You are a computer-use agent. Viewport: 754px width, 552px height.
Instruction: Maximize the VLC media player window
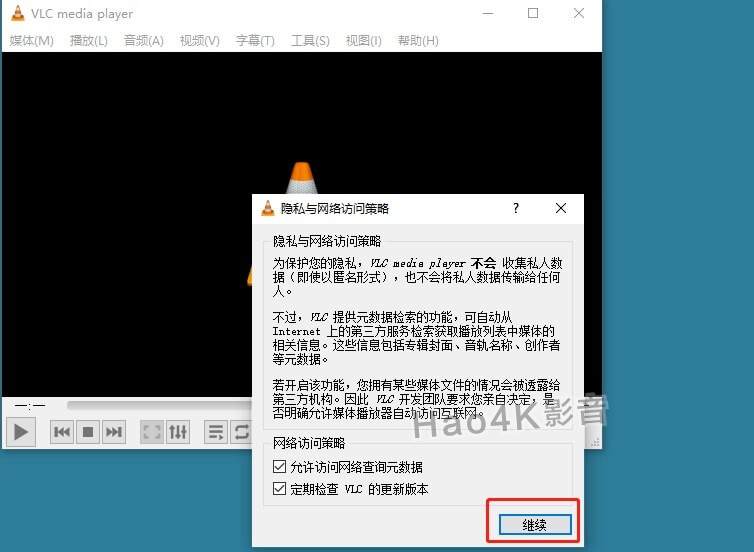pos(533,13)
